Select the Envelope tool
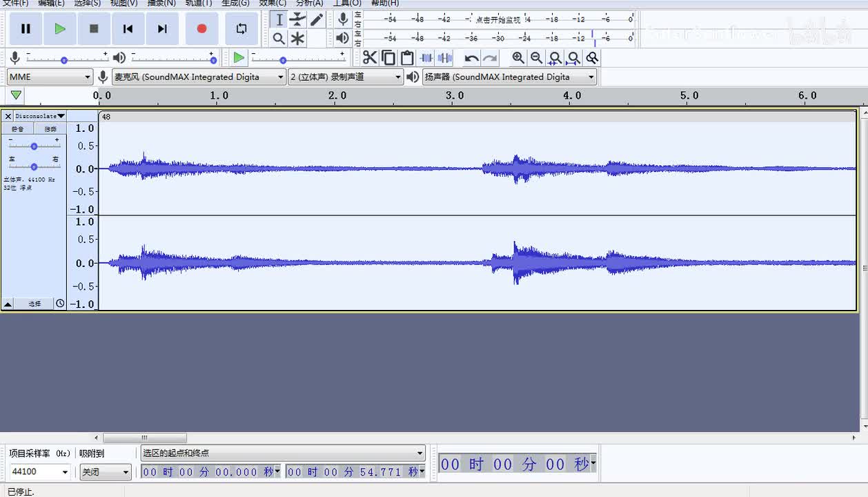Viewport: 868px width, 497px height. (297, 19)
